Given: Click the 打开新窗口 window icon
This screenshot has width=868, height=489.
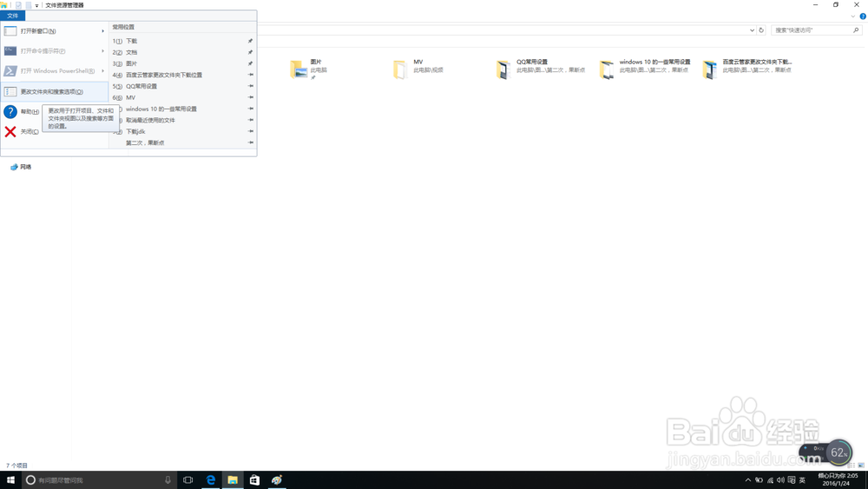Looking at the screenshot, I should (10, 31).
